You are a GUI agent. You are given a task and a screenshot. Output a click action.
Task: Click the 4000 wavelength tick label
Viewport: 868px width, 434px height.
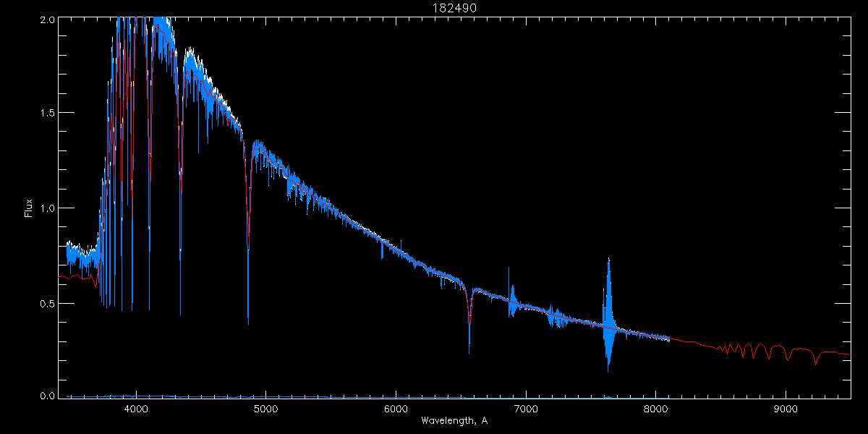136,409
